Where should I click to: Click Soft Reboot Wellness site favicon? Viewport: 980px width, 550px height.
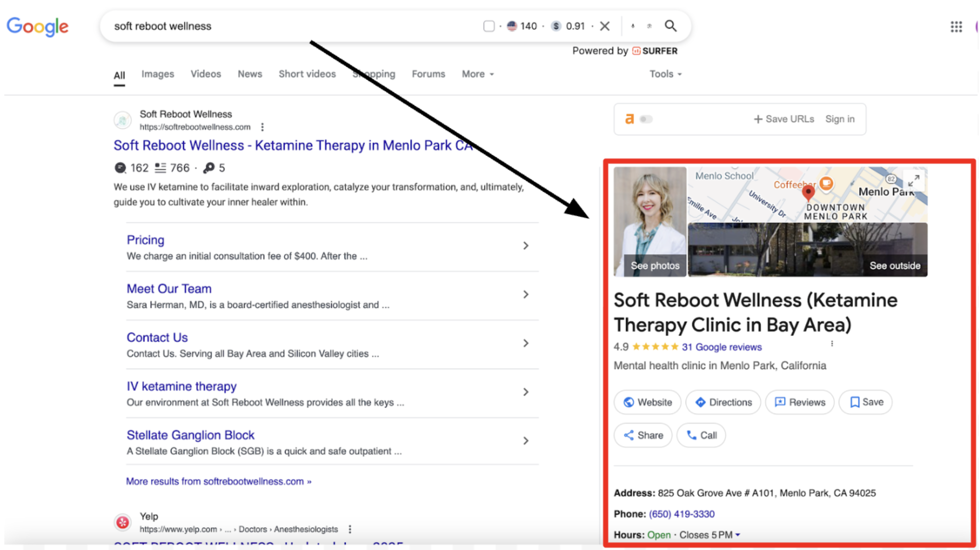point(123,120)
